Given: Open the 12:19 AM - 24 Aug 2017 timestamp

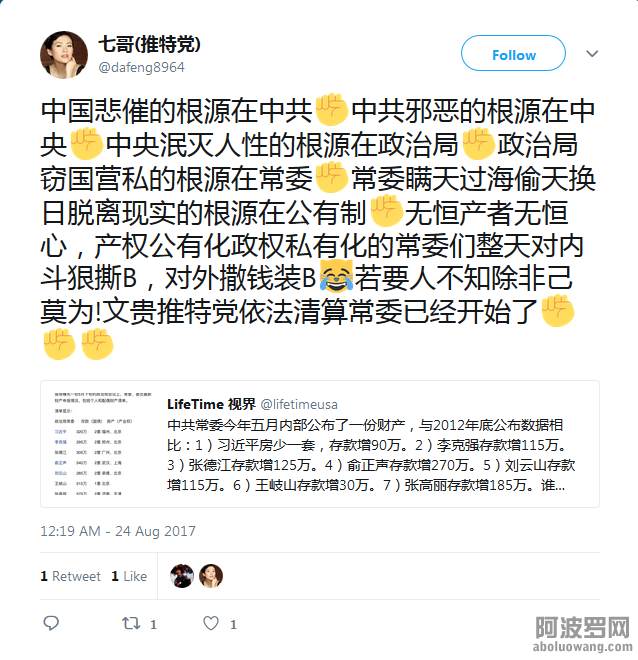Looking at the screenshot, I should click(118, 531).
